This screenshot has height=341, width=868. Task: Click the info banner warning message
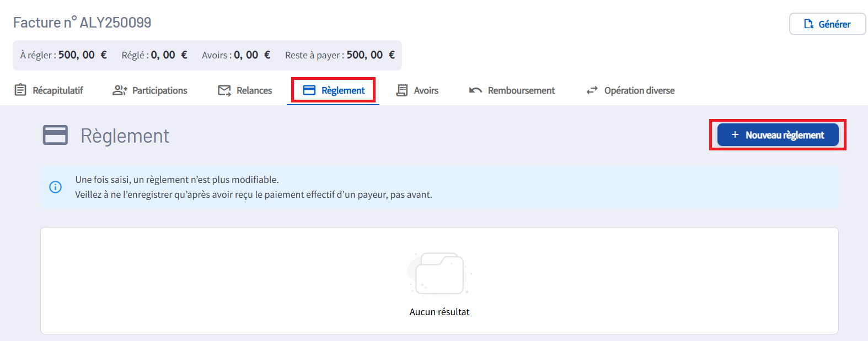254,187
